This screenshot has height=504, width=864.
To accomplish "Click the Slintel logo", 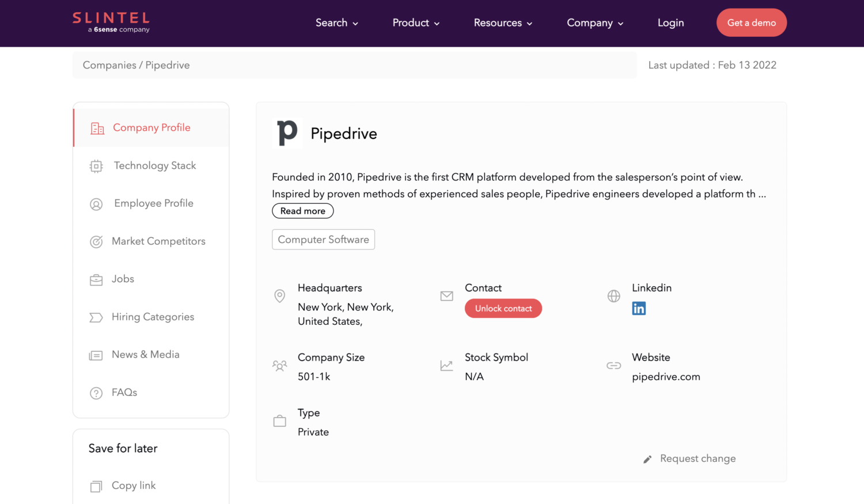I will pyautogui.click(x=111, y=22).
